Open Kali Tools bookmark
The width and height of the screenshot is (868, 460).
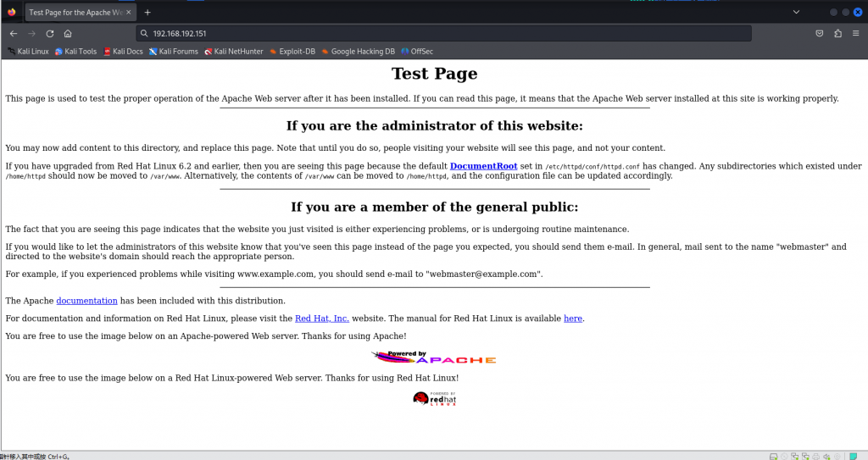(75, 52)
